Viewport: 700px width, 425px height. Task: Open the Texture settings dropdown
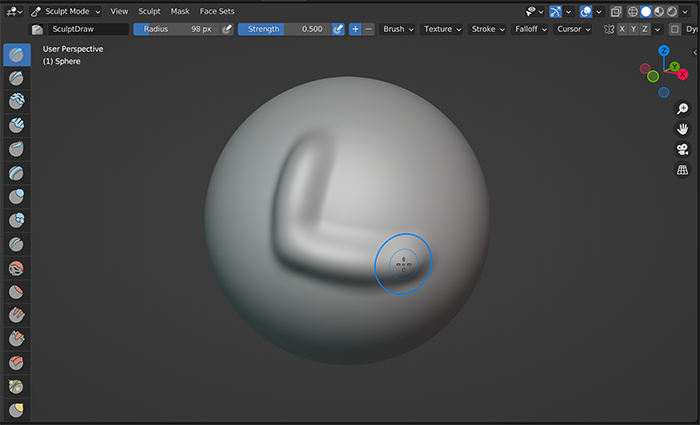[442, 29]
